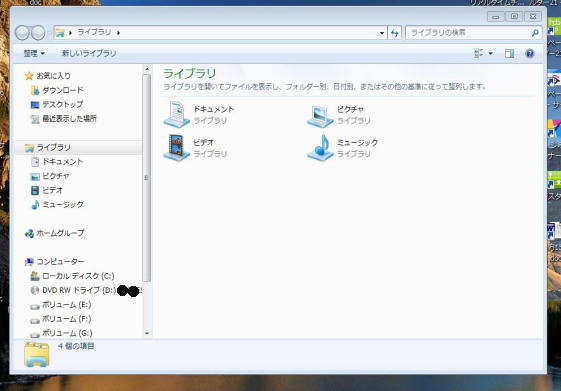Click the navigation pane scroll down arrow
This screenshot has width=561, height=391.
147,333
